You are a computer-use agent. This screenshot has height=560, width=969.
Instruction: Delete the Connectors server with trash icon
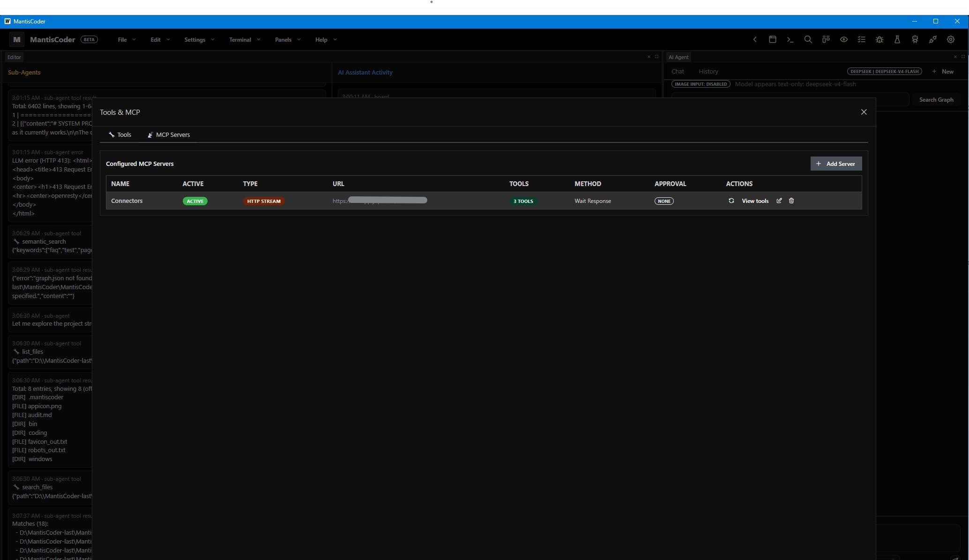791,201
